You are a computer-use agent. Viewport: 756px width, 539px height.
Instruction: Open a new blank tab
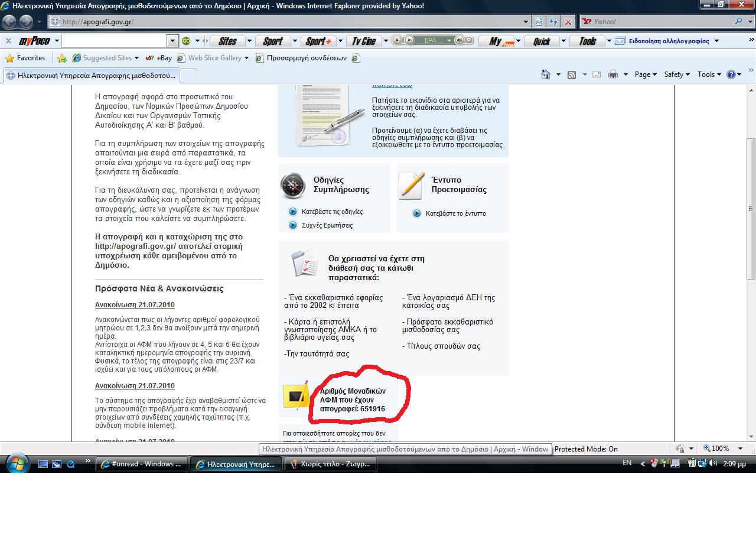(188, 76)
